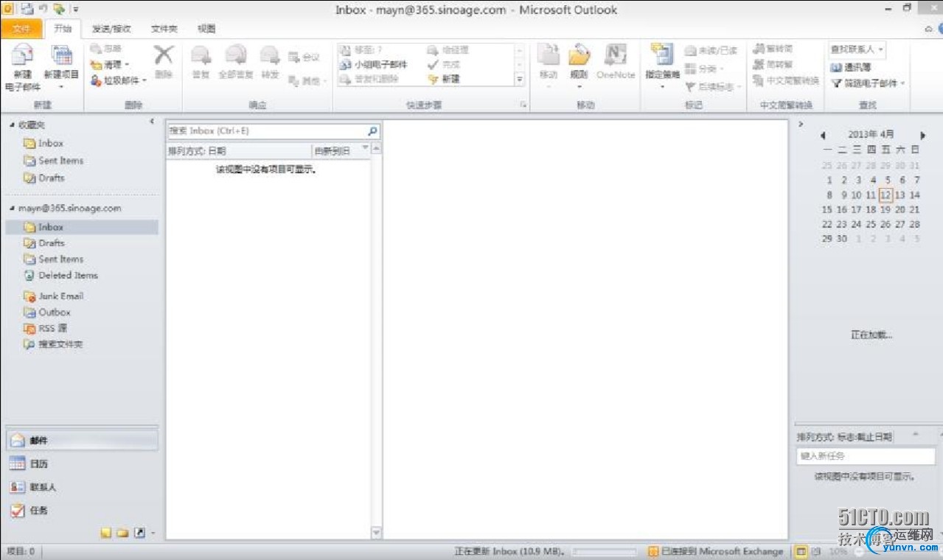Open the 日历 (Calendar) navigation button
Screen dimensions: 943x560
pos(82,464)
